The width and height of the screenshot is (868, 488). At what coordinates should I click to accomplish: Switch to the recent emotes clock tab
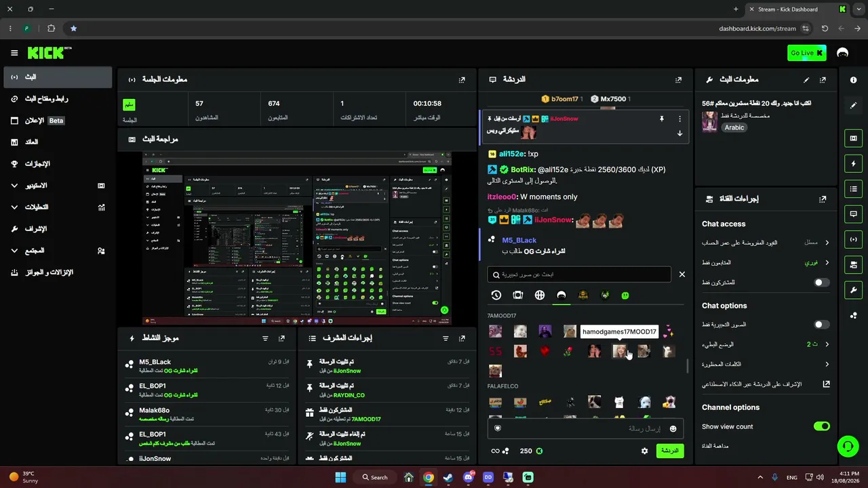496,296
